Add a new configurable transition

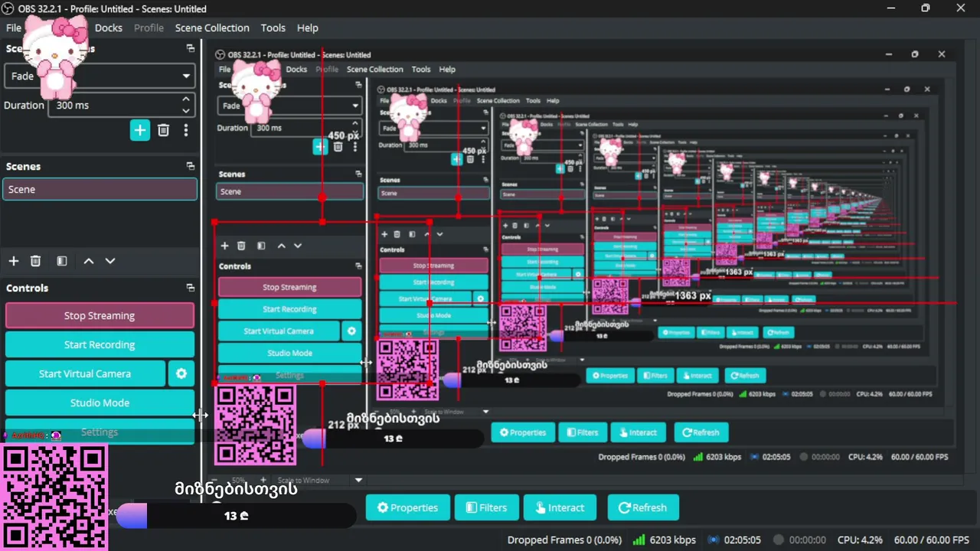tap(139, 130)
